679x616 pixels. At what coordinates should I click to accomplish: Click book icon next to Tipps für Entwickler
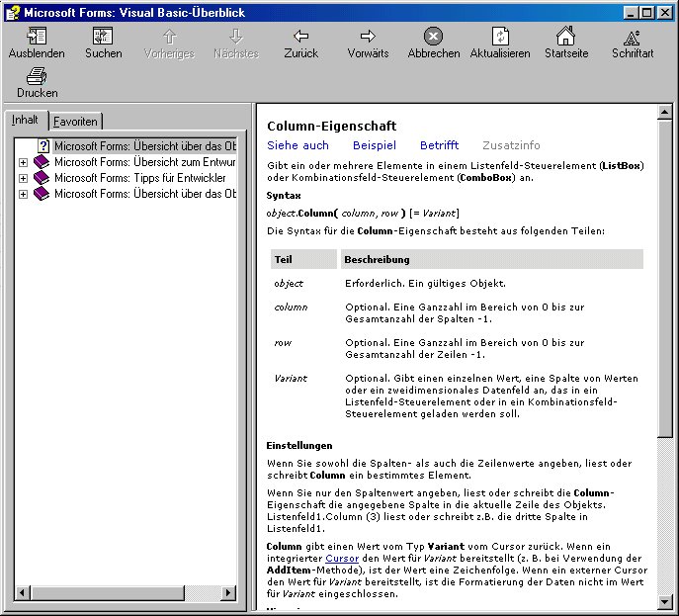point(42,178)
